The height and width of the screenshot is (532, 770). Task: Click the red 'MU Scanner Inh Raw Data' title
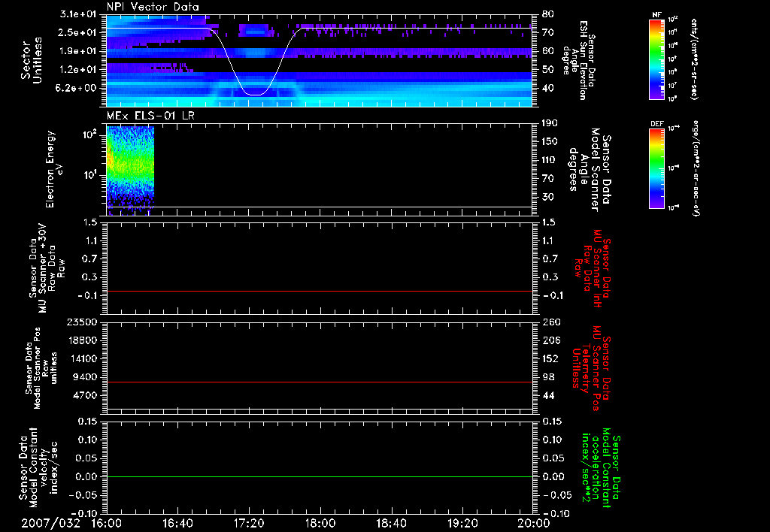point(593,268)
